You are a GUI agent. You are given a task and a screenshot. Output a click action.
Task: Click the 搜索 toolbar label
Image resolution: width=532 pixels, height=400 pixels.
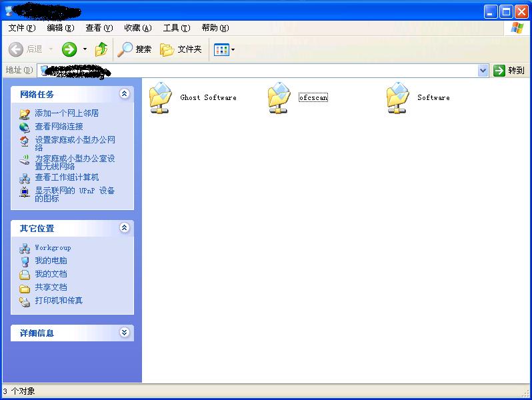[143, 49]
